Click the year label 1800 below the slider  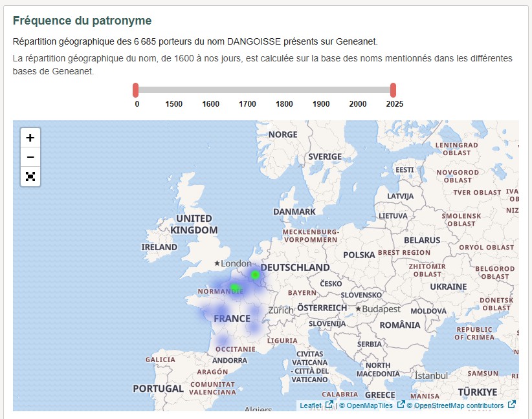coord(285,103)
